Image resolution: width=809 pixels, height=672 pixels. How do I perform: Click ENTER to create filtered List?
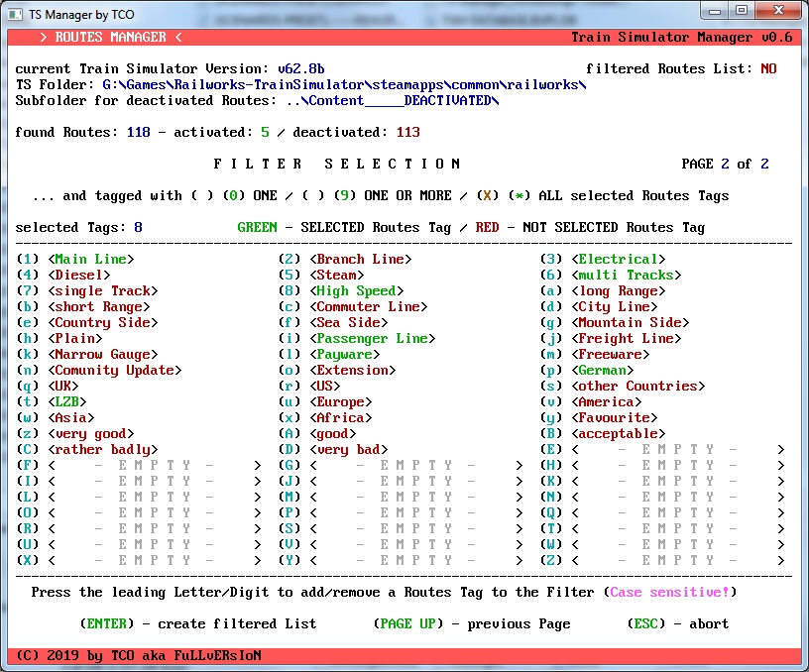198,624
